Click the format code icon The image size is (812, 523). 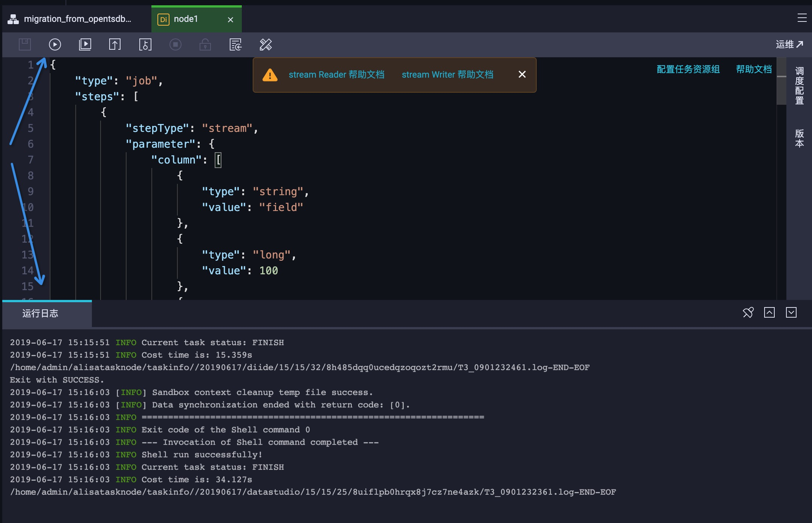click(x=266, y=44)
